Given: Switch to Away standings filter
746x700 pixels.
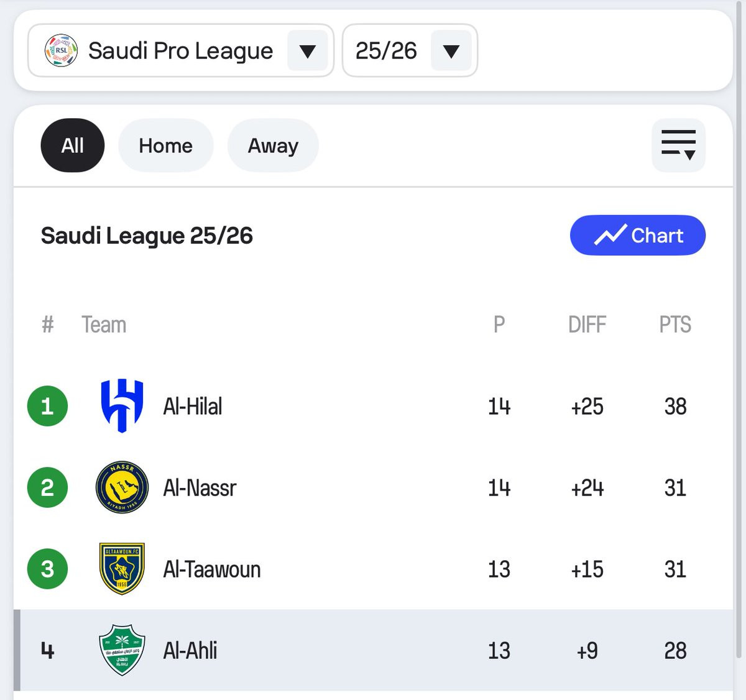Looking at the screenshot, I should (x=273, y=145).
